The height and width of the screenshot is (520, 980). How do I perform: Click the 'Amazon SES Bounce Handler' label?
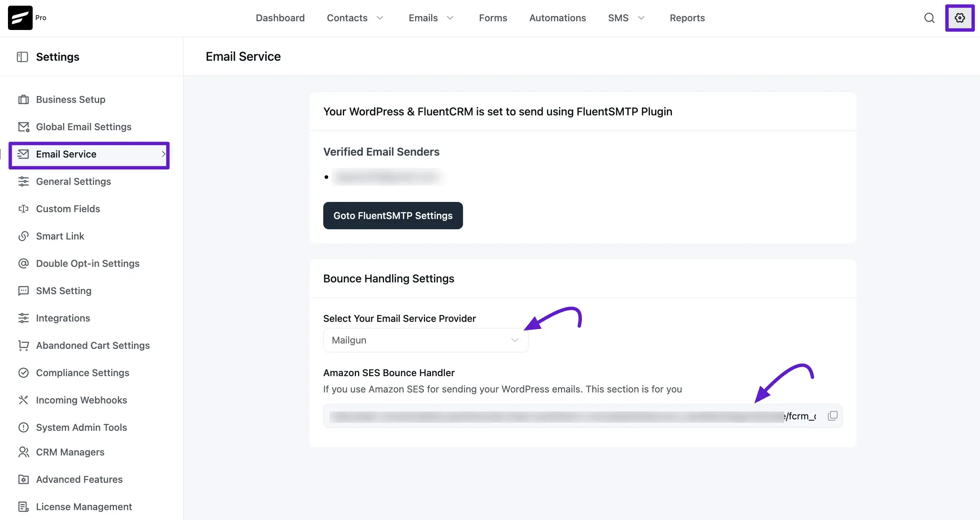[x=389, y=373]
